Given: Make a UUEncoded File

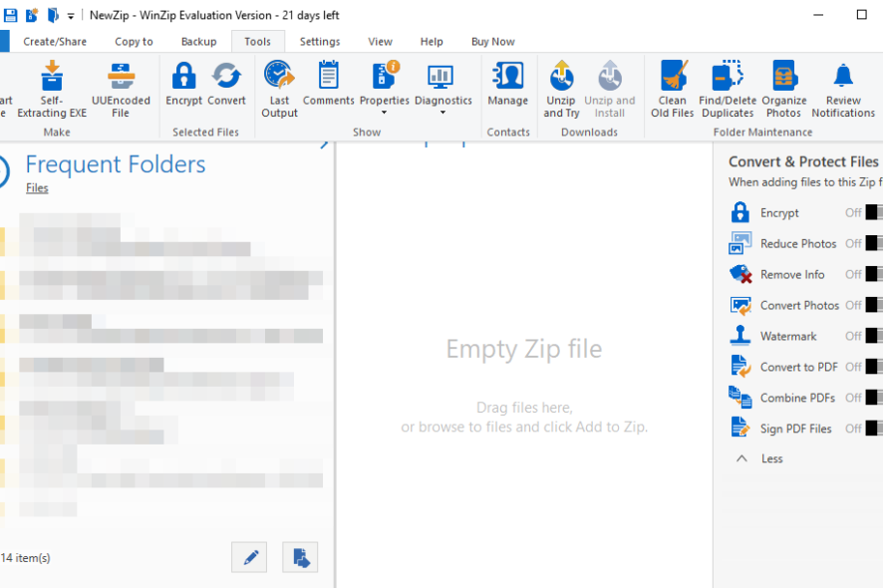Looking at the screenshot, I should [x=121, y=76].
